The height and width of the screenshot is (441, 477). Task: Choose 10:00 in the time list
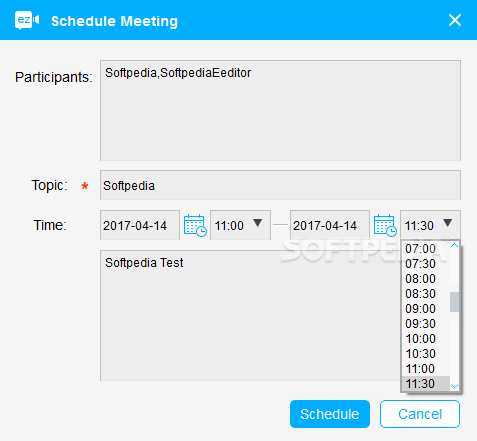(425, 339)
